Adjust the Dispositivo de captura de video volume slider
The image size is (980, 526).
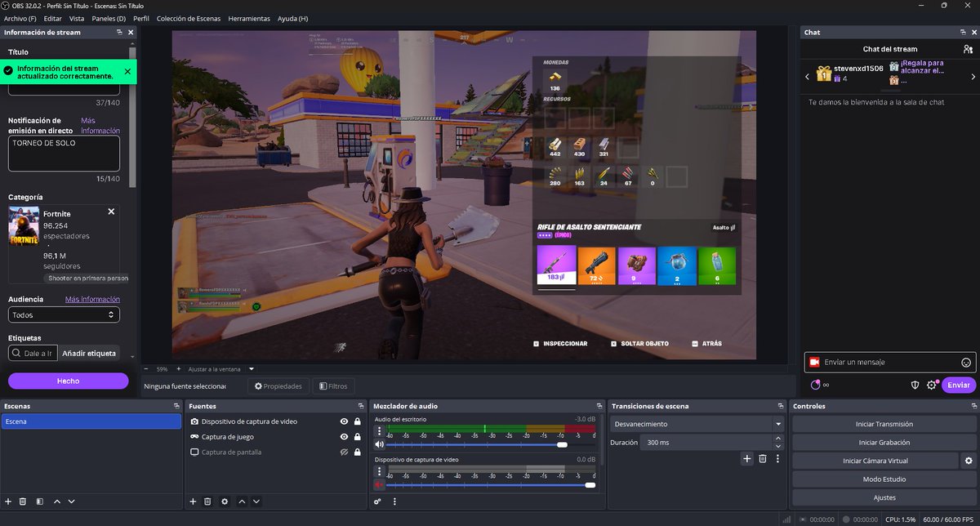pos(492,484)
